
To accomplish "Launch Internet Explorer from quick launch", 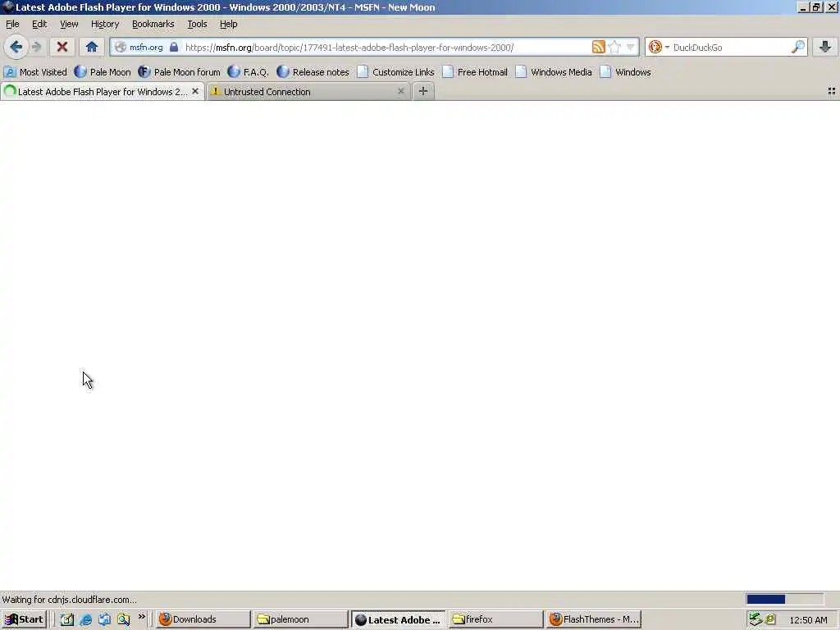I will 85,619.
